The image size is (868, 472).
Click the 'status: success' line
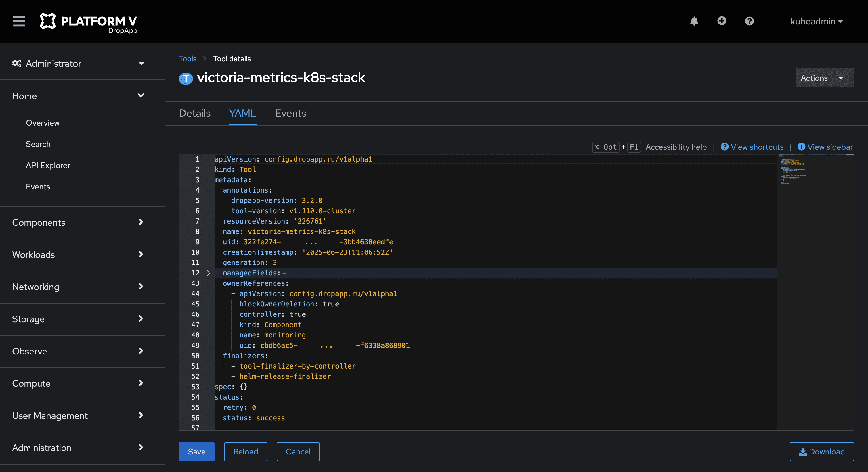(254, 418)
